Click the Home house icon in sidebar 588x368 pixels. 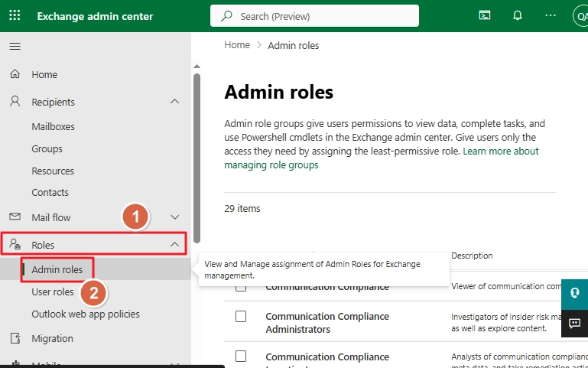coord(15,74)
